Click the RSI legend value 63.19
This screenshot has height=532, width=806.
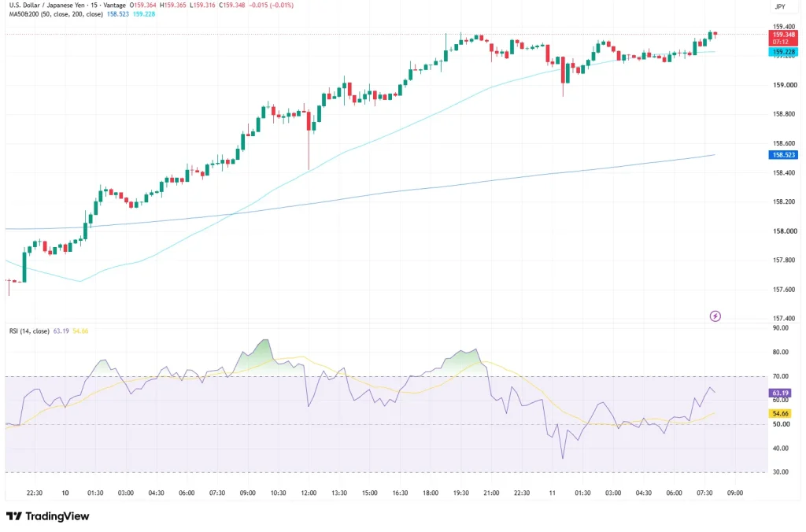pos(61,331)
